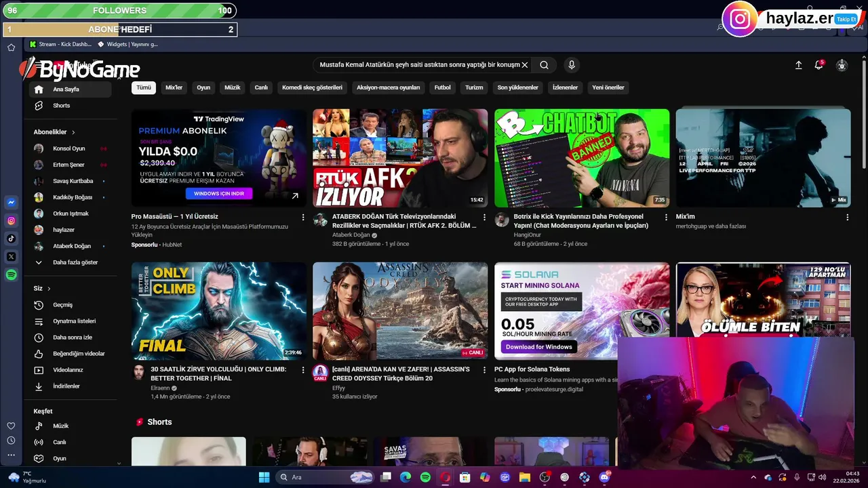
Task: Open Windows Start menu
Action: point(264,477)
